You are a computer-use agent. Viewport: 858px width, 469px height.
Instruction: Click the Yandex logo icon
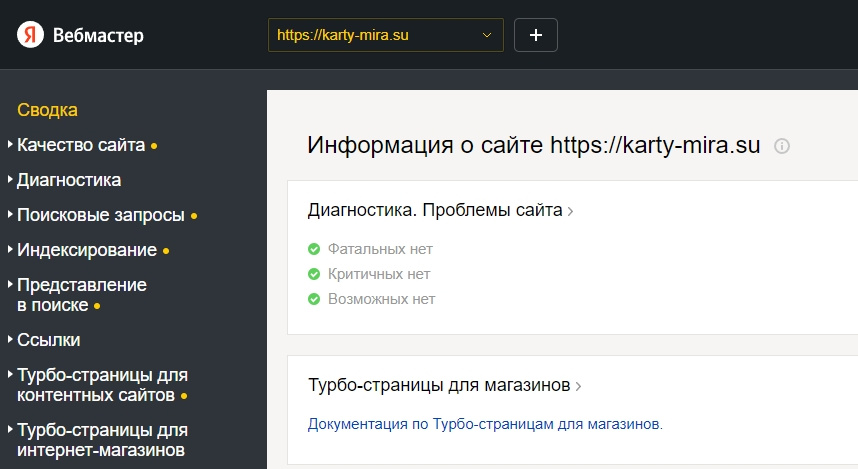click(32, 35)
